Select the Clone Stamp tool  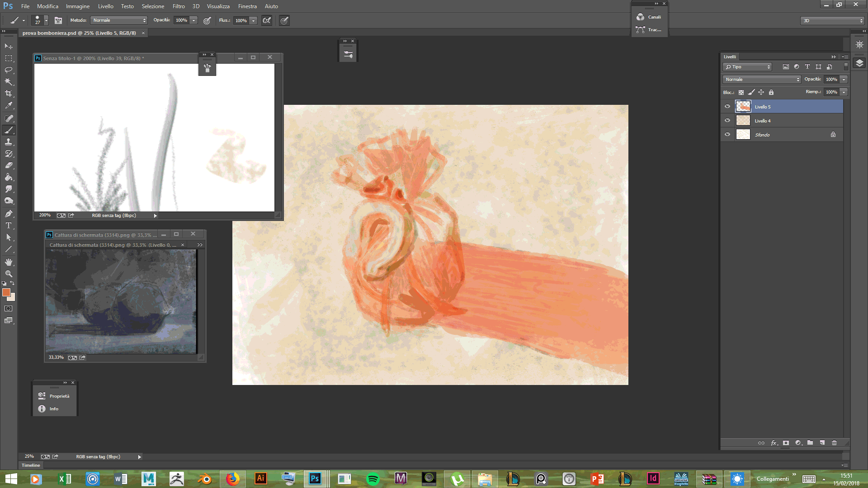9,142
